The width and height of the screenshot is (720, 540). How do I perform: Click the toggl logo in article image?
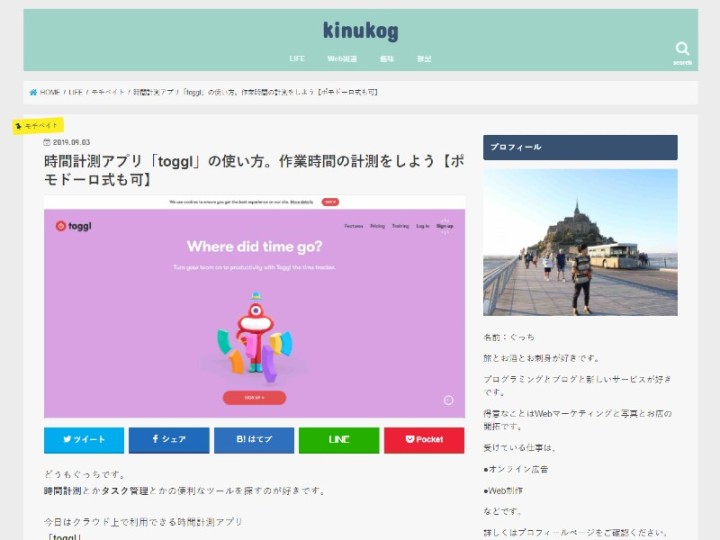(73, 226)
